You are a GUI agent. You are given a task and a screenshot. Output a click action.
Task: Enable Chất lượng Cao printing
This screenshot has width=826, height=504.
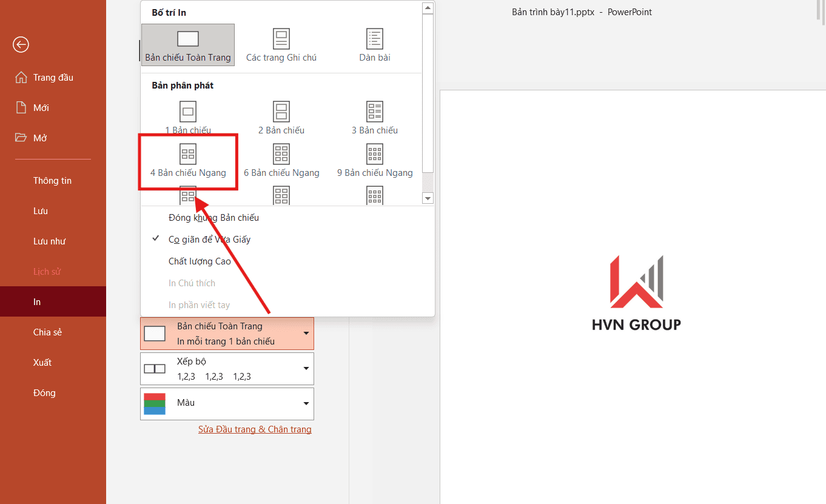[x=201, y=261]
